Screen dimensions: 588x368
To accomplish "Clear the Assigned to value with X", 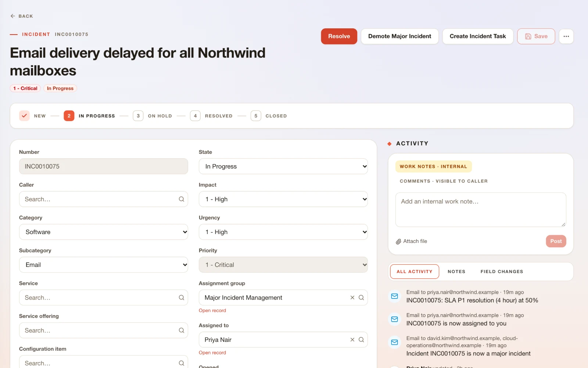I will click(352, 340).
